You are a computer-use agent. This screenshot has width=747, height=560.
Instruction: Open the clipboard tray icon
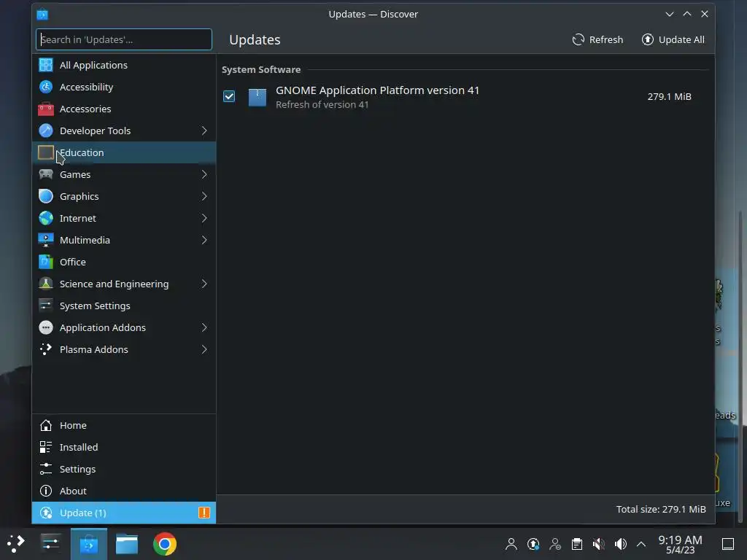(x=577, y=544)
